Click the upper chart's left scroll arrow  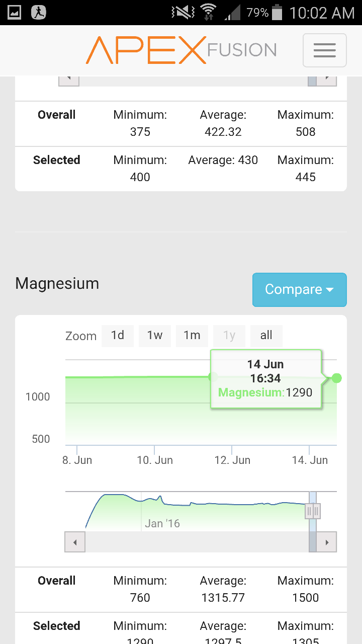(69, 78)
